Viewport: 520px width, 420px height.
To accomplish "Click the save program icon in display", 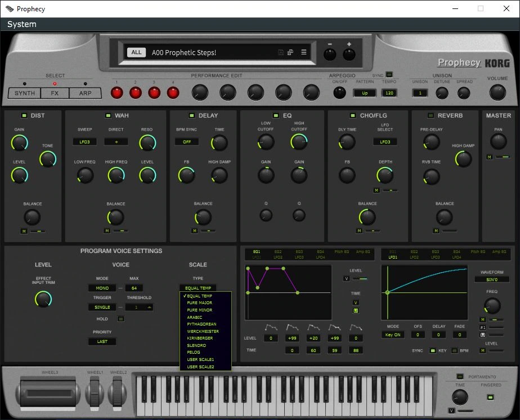I will [281, 52].
